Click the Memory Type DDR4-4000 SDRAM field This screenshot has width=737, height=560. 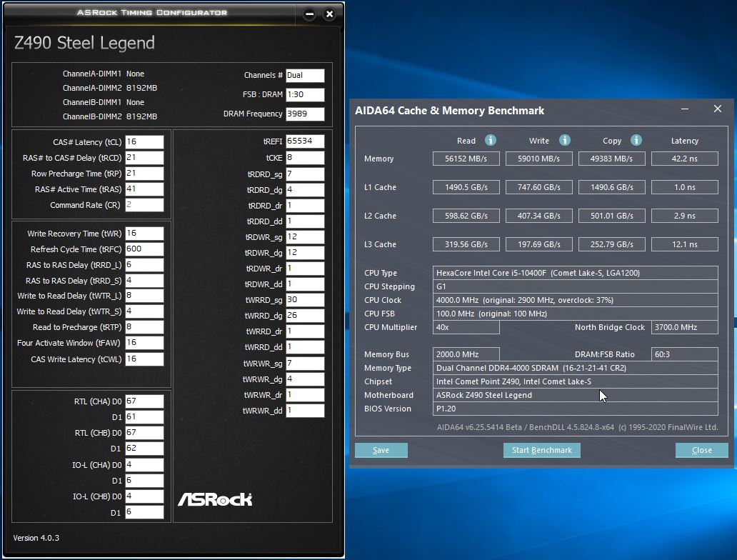576,368
